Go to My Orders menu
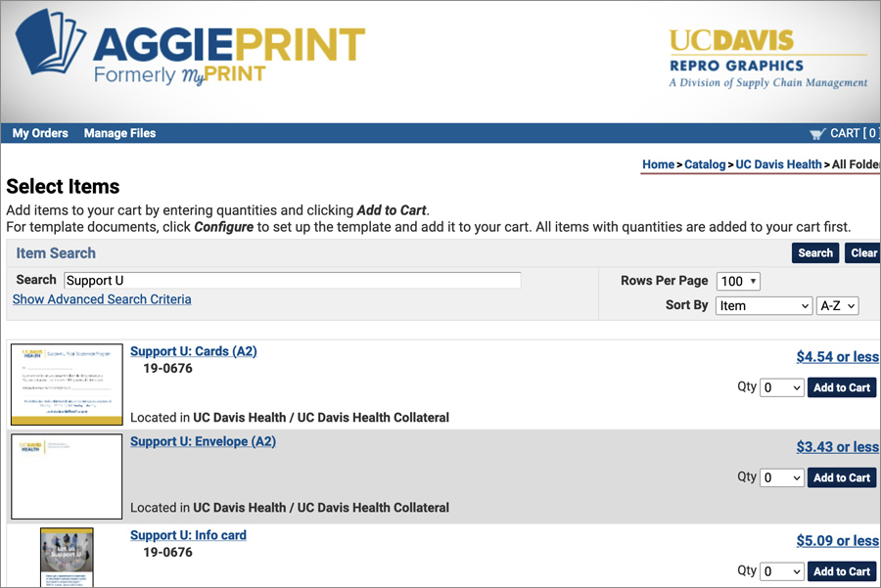This screenshot has height=588, width=881. pos(40,133)
